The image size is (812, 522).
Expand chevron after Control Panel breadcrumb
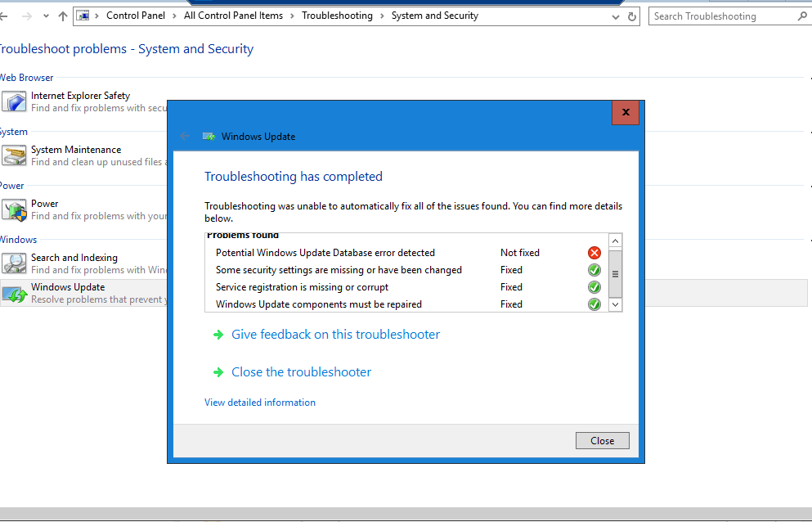point(174,16)
